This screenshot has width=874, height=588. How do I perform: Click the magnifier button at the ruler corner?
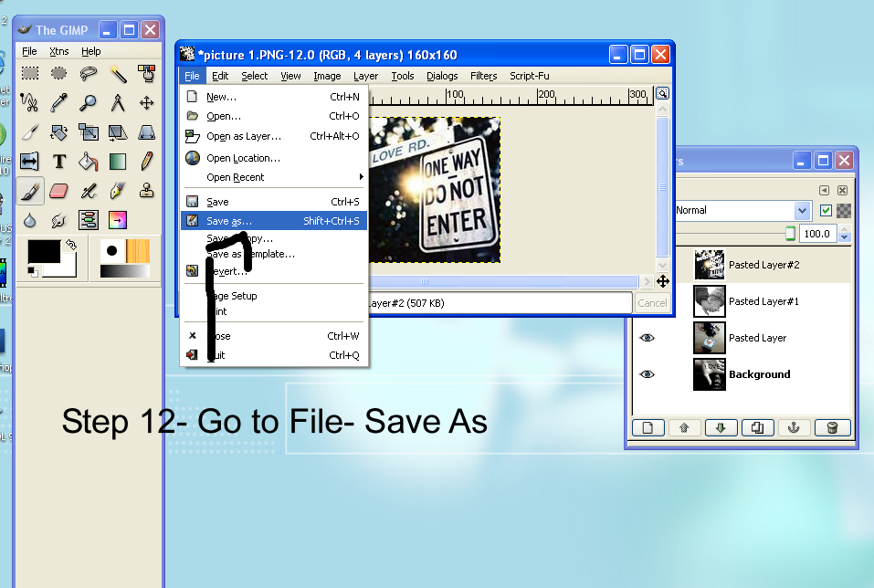pos(662,94)
